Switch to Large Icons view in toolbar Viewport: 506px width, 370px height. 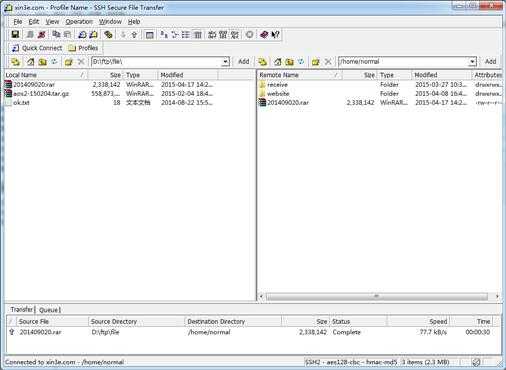click(164, 34)
